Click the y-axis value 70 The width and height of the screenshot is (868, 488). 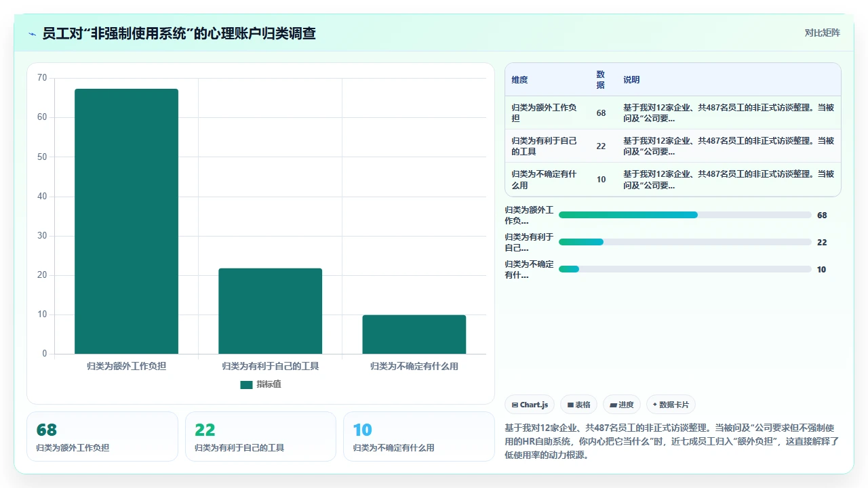pyautogui.click(x=42, y=78)
